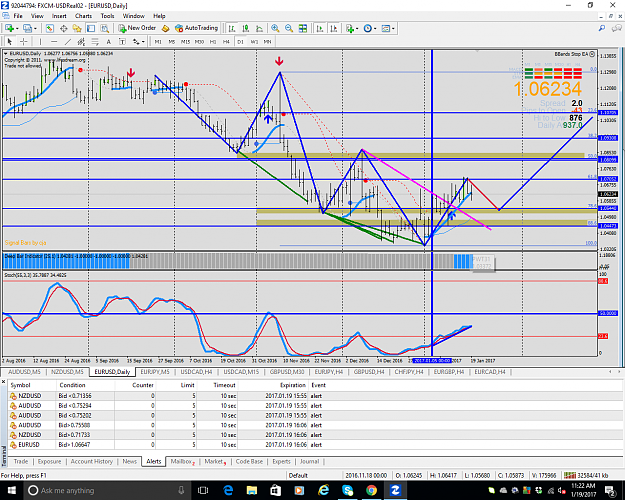Open the Account History terminal tab
The height and width of the screenshot is (500, 625).
tap(92, 461)
